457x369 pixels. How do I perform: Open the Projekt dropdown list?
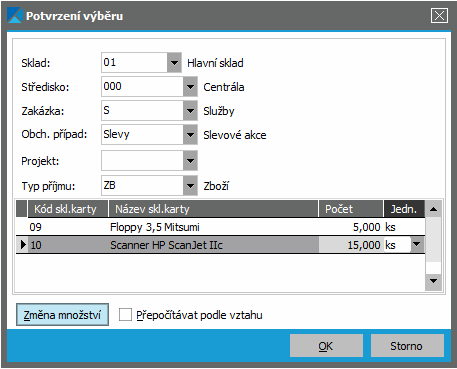pyautogui.click(x=190, y=161)
